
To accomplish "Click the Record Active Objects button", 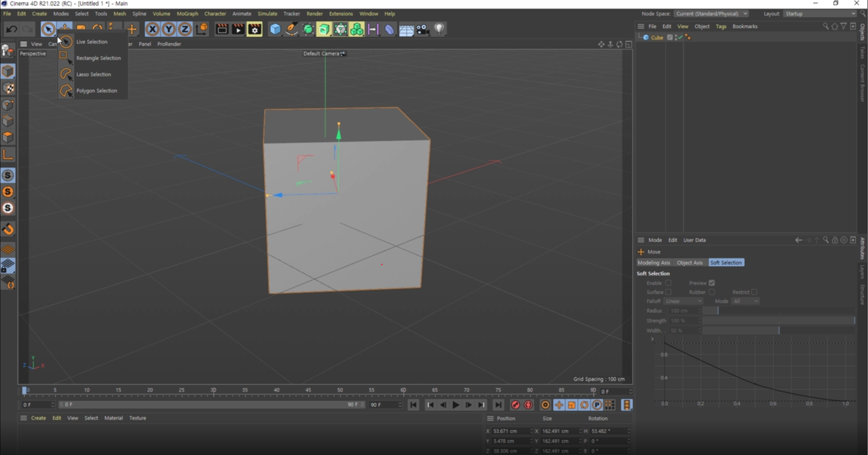I will pyautogui.click(x=515, y=405).
